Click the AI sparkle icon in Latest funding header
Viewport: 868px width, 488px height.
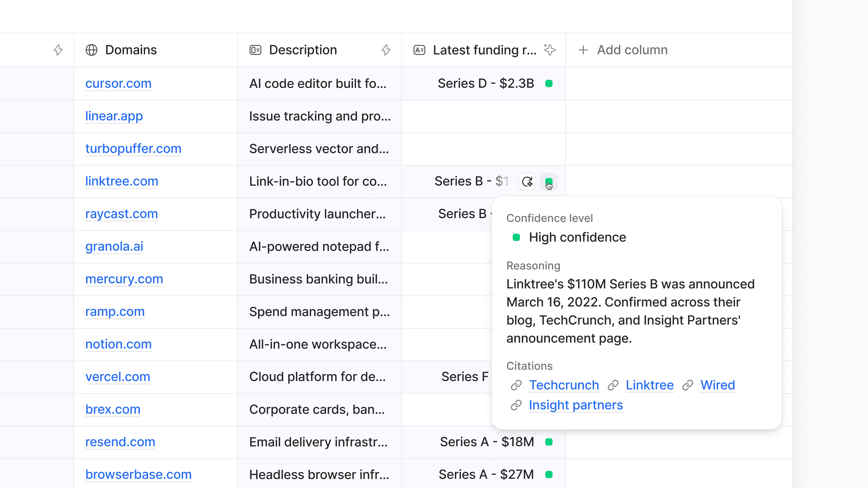point(550,50)
